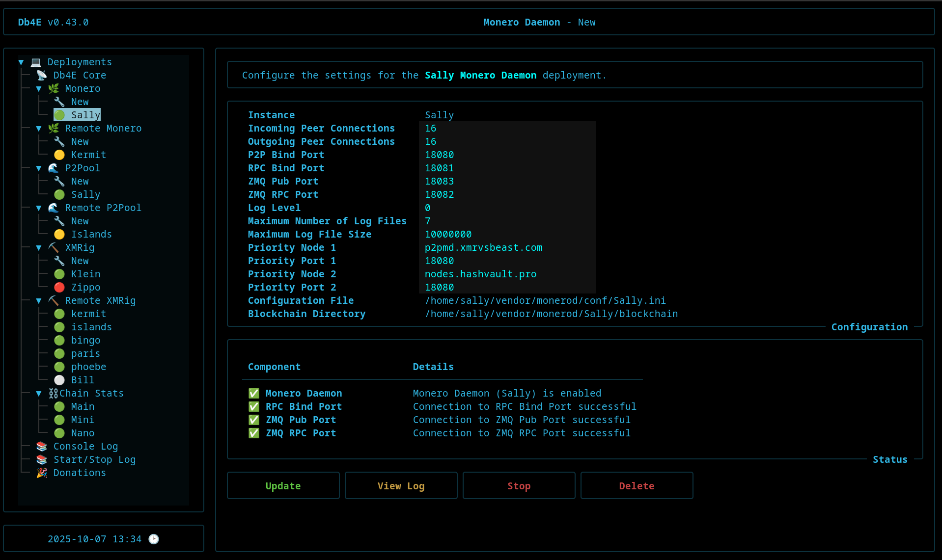Open the Start/Stop Log entry
The width and height of the screenshot is (942, 560).
94,459
